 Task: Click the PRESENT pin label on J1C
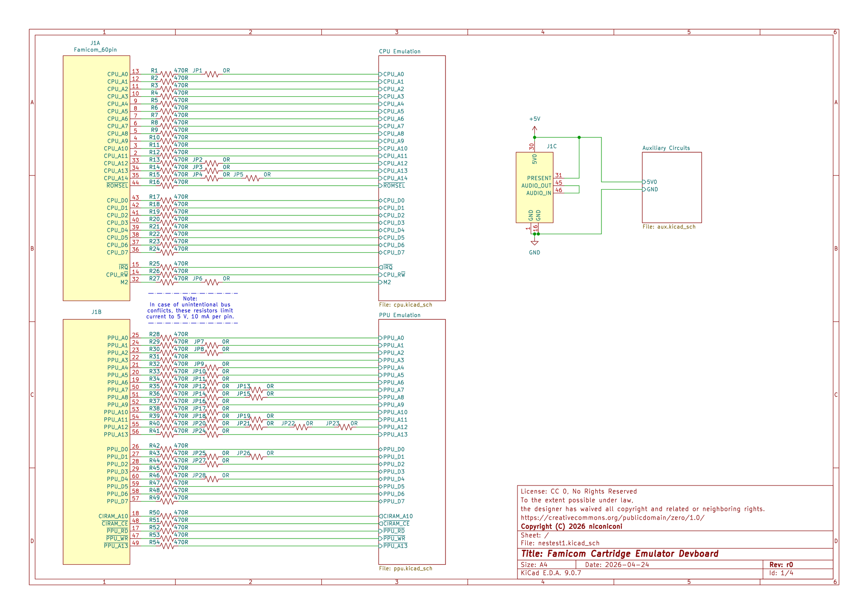pyautogui.click(x=539, y=178)
